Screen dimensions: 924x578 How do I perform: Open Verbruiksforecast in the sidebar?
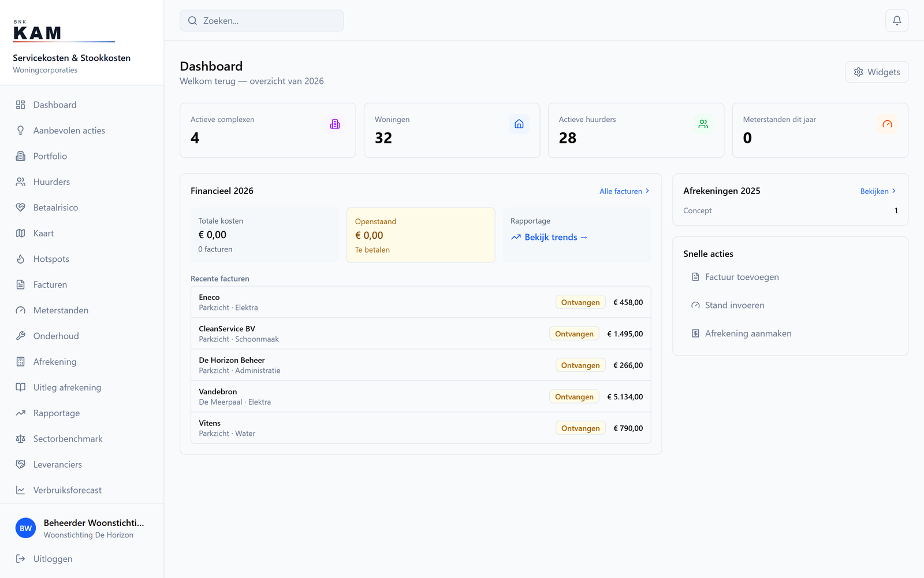[82, 490]
